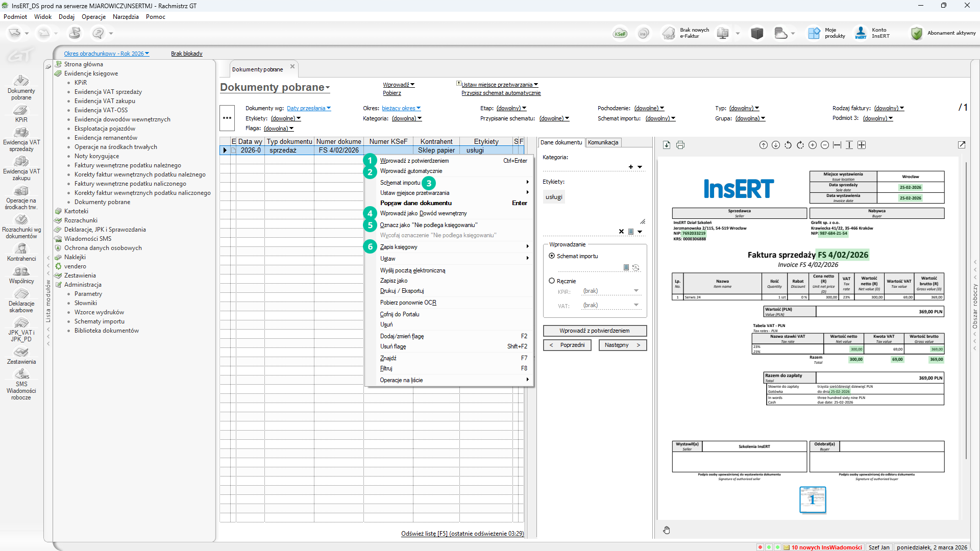Click Wprowadź z potwierdzeniem button
The height and width of the screenshot is (551, 980).
[595, 331]
